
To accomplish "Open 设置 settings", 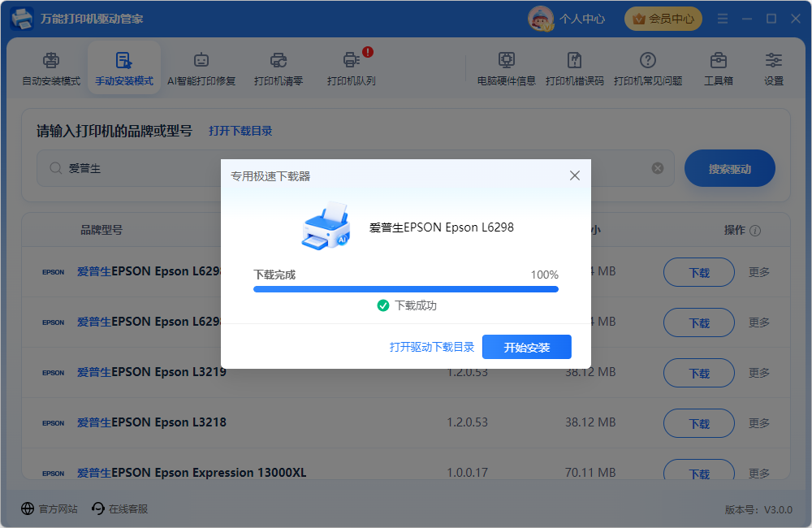I will 774,68.
